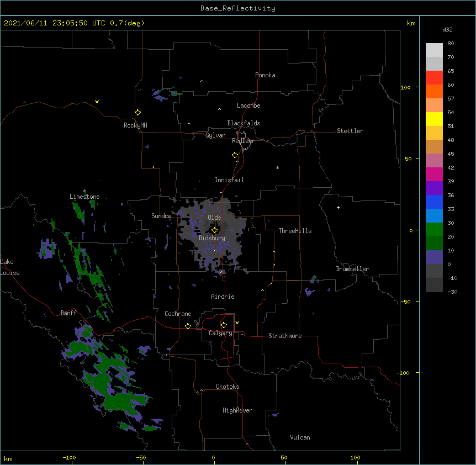Click the Vulcan town label
The image size is (476, 465).
[300, 437]
